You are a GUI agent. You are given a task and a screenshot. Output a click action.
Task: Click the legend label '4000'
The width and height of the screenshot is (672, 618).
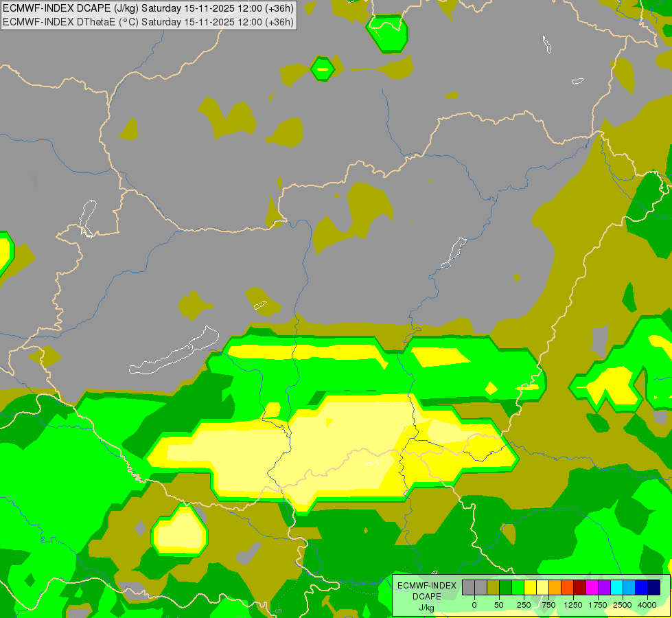click(647, 605)
